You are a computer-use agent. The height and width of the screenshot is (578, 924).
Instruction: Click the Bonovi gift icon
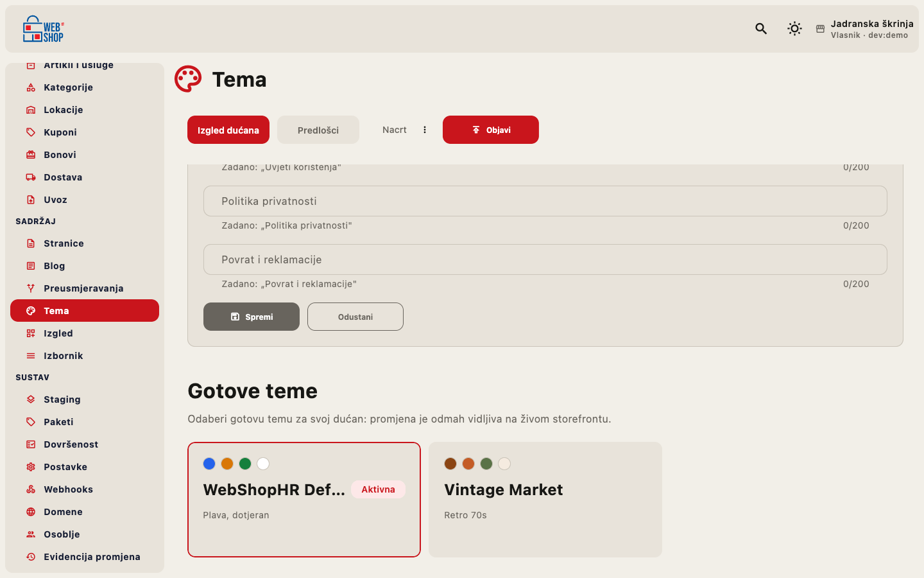pos(31,155)
